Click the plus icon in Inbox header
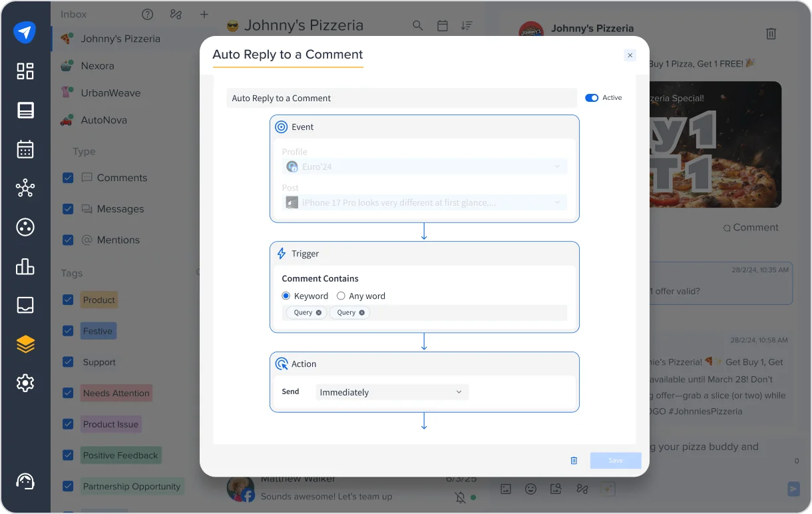This screenshot has width=812, height=514. point(204,15)
